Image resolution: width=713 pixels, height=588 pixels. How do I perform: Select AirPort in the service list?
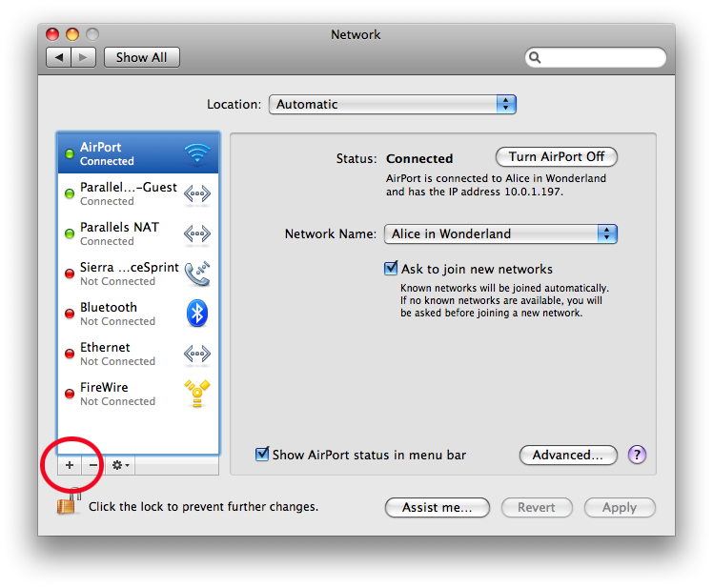click(x=138, y=153)
